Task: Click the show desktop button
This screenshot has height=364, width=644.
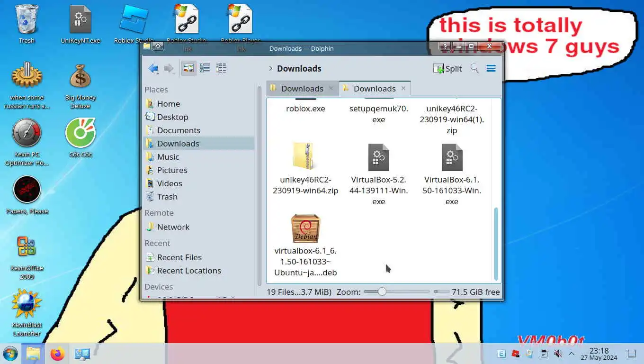Action: (x=631, y=354)
